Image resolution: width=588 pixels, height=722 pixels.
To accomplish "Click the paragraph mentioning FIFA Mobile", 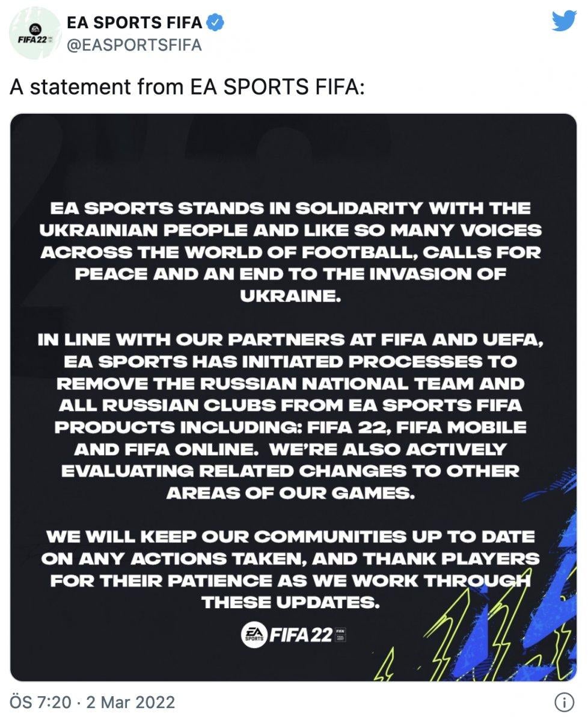I will click(295, 415).
